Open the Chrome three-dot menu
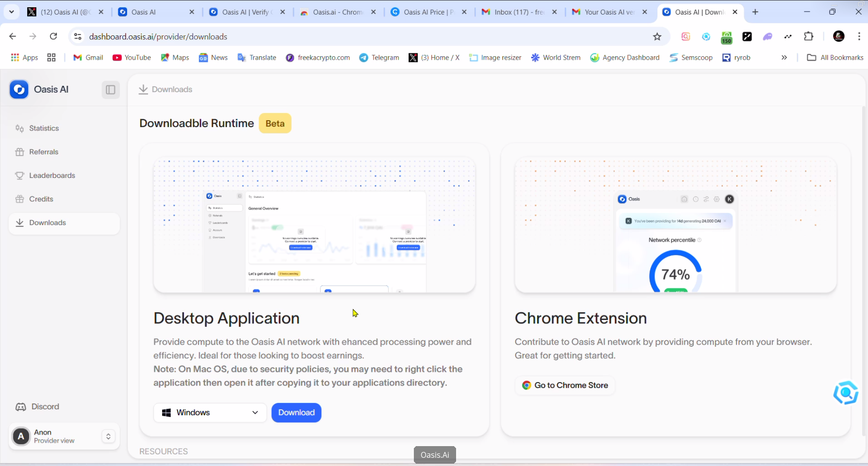Viewport: 868px width, 466px height. [859, 36]
